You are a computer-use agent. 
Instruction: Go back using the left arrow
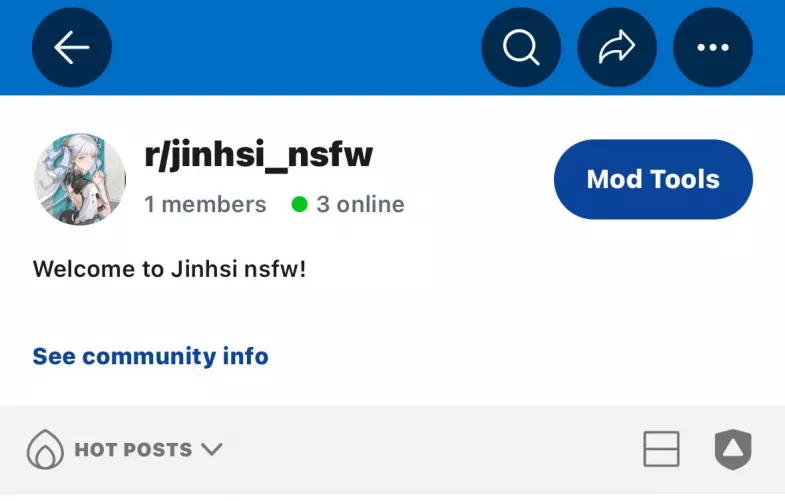coord(72,47)
